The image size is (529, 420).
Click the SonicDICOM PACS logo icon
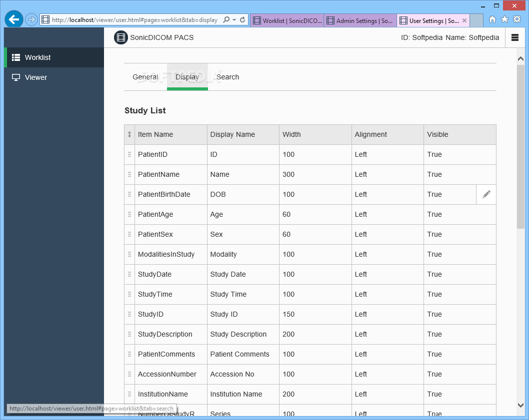(121, 37)
